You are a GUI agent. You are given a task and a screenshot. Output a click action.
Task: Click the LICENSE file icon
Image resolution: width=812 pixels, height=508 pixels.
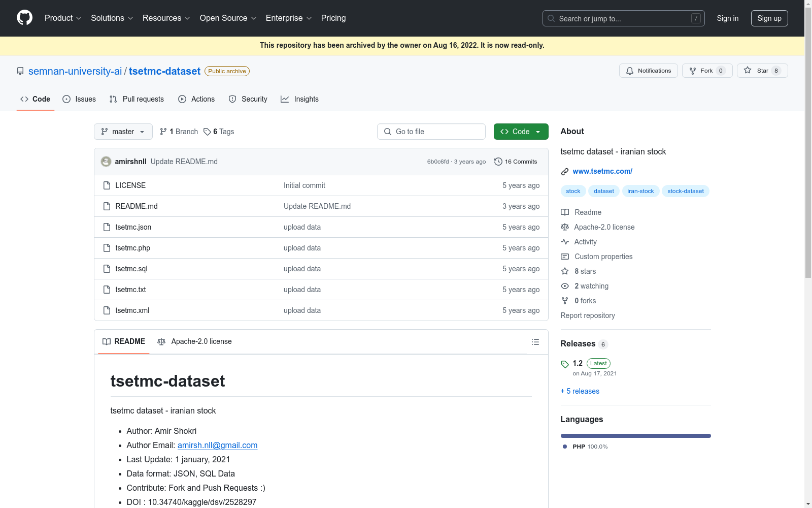107,185
